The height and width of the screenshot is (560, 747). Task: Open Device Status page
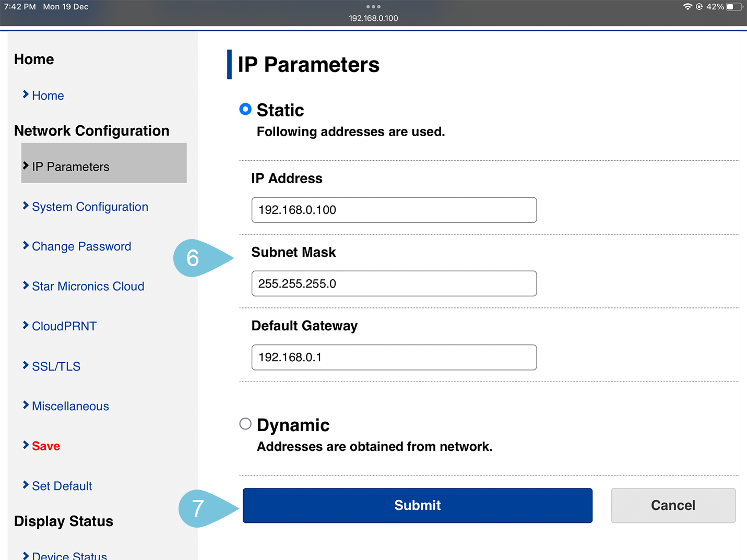(x=69, y=555)
